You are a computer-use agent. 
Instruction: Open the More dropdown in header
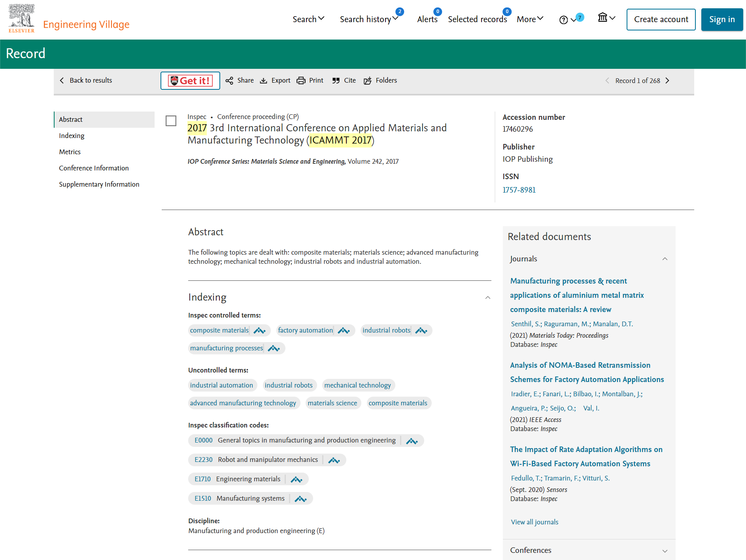click(530, 19)
